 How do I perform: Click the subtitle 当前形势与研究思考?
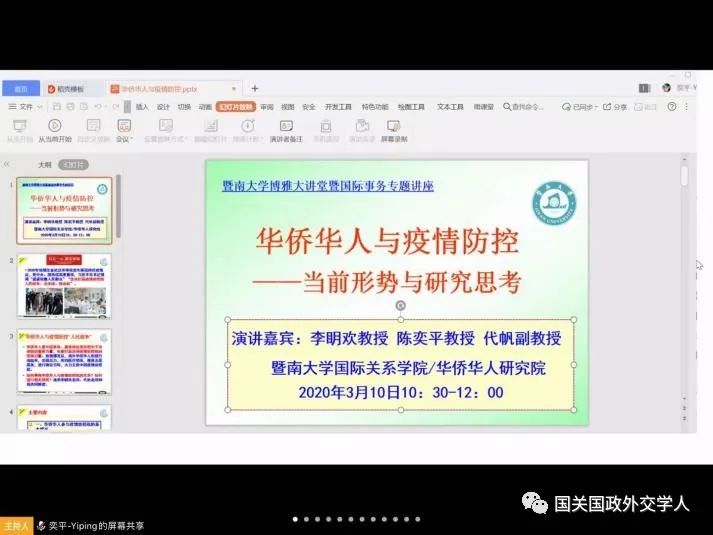point(387,282)
